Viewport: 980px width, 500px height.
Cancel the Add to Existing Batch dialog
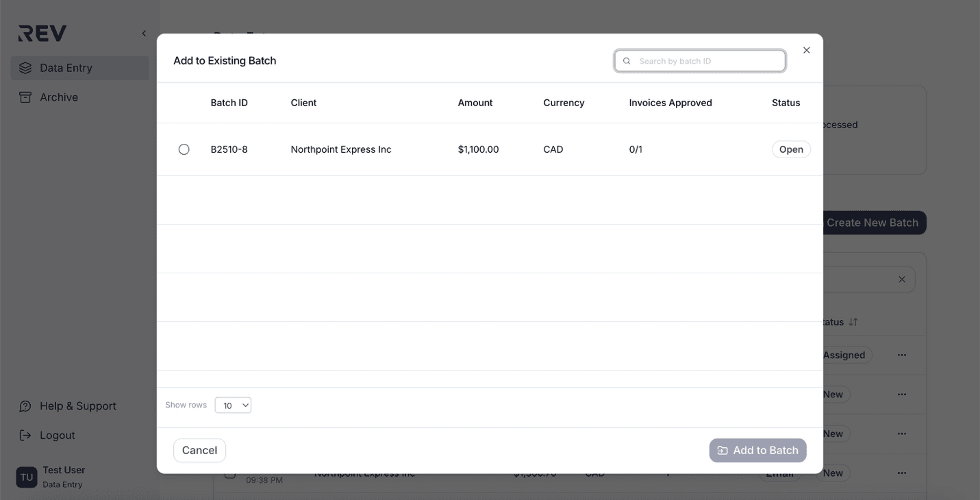199,450
